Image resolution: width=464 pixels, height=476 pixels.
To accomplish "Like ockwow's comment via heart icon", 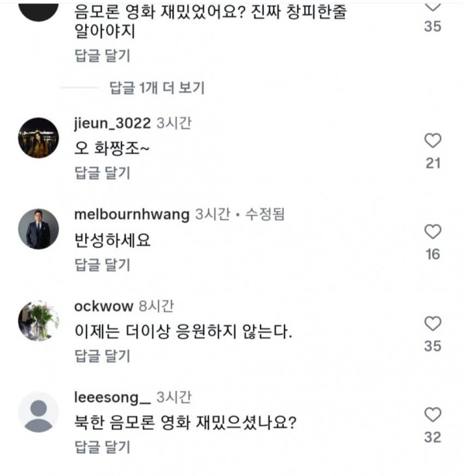I will pos(433,323).
